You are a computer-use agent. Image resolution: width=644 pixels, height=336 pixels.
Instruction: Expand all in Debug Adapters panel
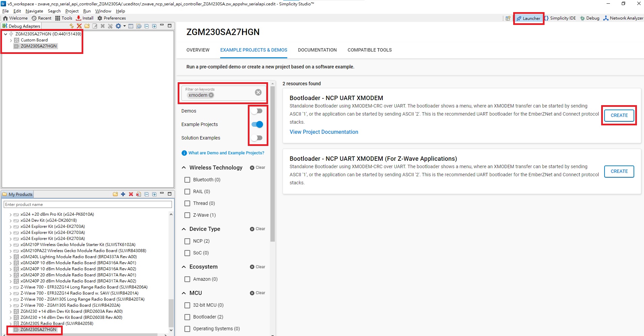point(154,26)
